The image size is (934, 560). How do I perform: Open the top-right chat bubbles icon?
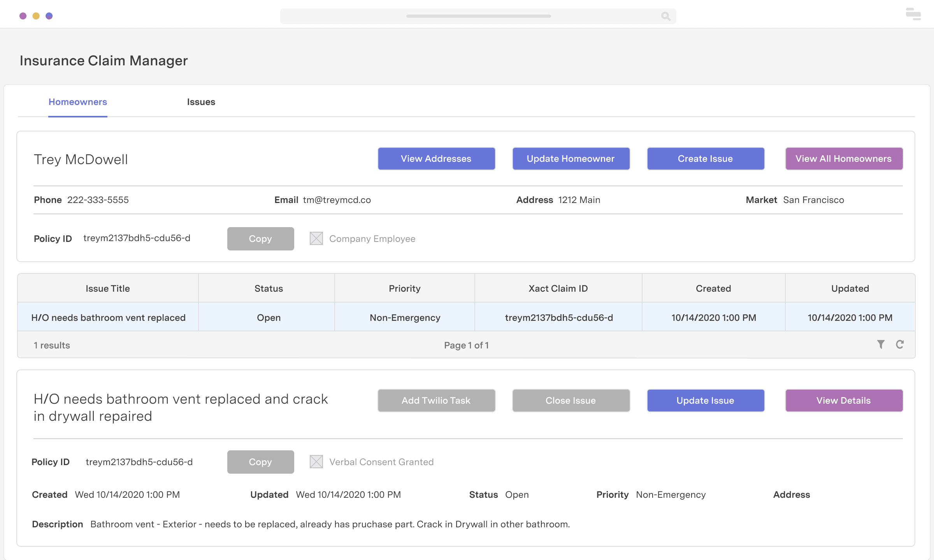913,14
